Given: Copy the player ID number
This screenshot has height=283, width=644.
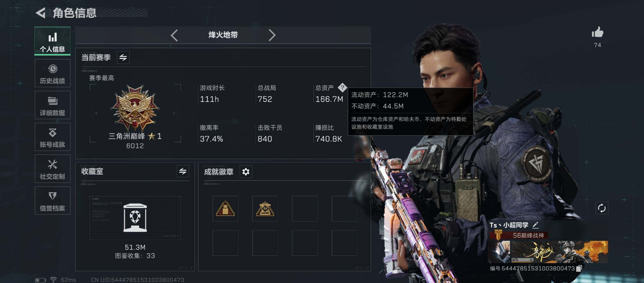Looking at the screenshot, I should tap(579, 268).
